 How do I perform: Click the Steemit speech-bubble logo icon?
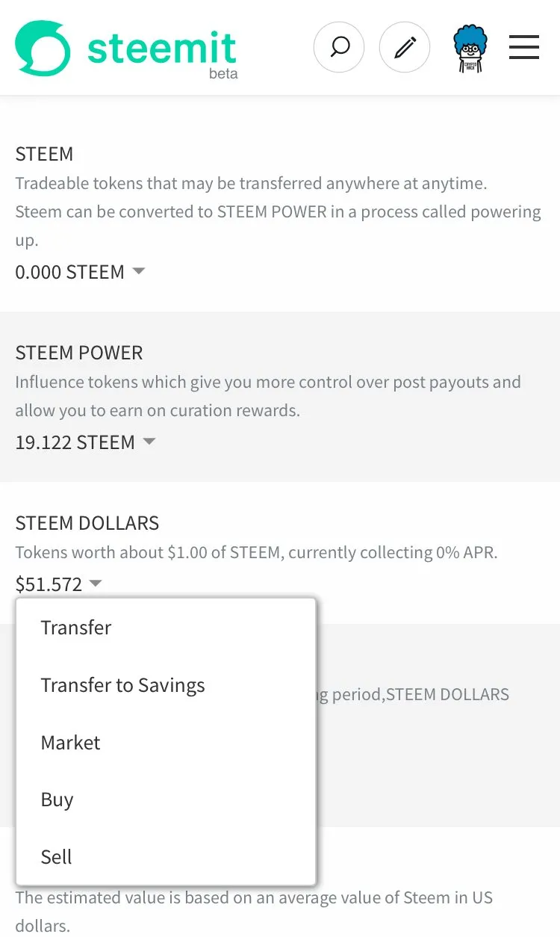click(43, 48)
